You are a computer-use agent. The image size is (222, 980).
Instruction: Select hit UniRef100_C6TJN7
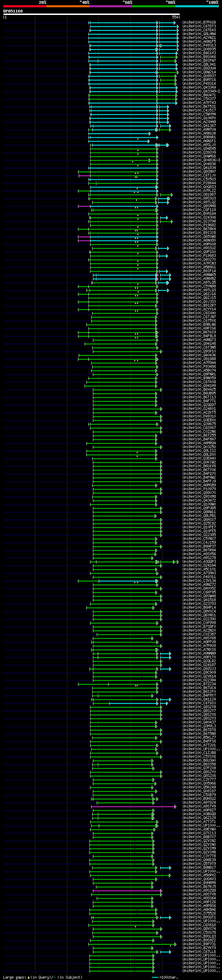pyautogui.click(x=199, y=317)
